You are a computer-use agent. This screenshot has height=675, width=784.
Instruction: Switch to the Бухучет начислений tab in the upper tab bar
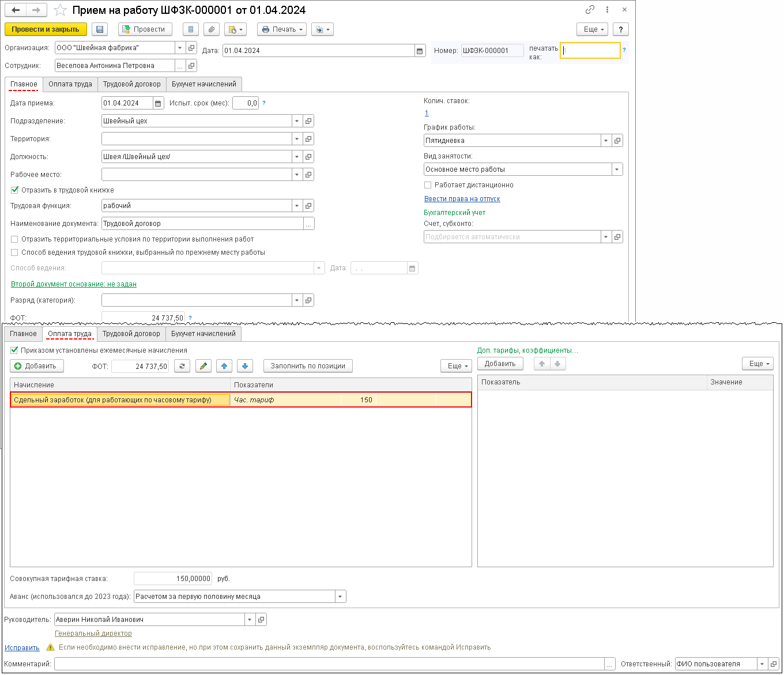pos(204,84)
